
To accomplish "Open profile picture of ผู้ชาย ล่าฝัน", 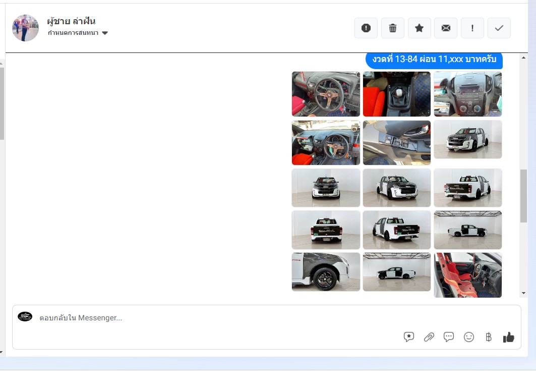I will pyautogui.click(x=25, y=28).
